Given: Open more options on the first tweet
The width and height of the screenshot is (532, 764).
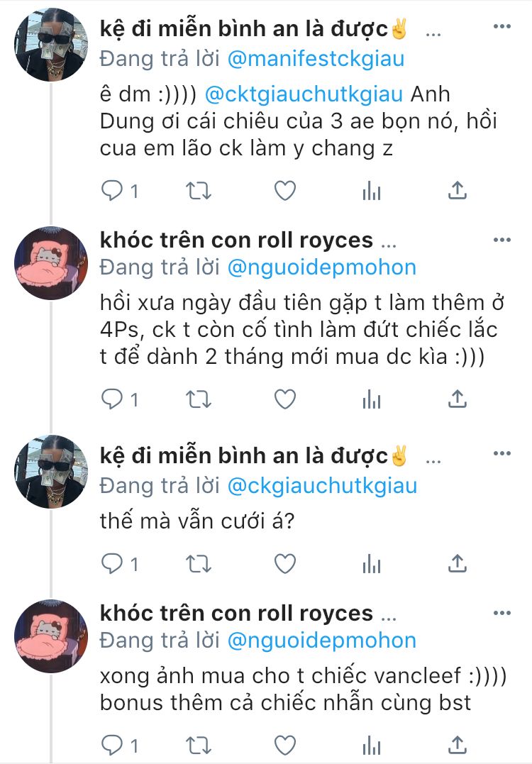Looking at the screenshot, I should 501,26.
